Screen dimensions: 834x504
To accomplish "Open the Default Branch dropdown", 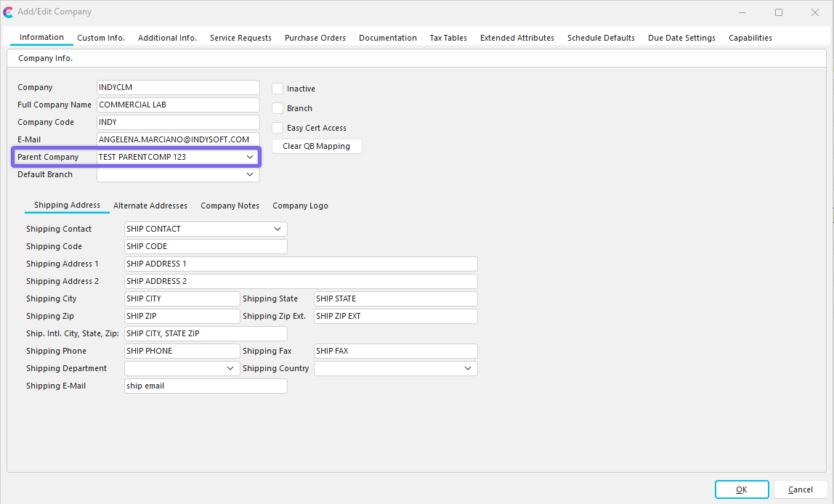I will 250,174.
